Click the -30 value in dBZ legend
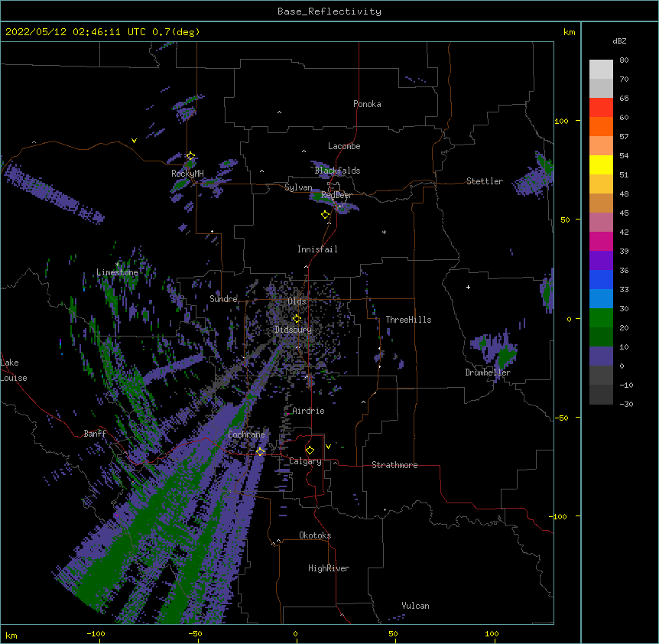 626,404
